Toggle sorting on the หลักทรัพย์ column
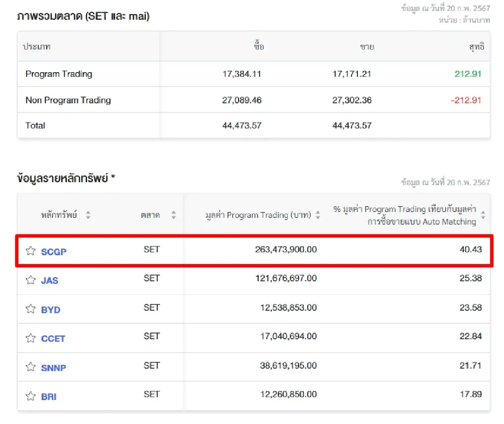The image size is (504, 424). [88, 214]
